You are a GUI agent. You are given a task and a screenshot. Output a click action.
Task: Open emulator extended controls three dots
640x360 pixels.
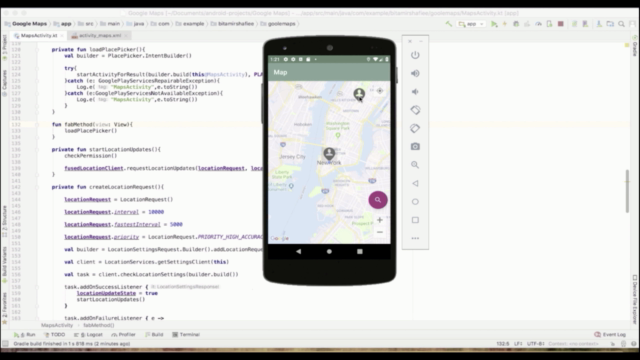[x=415, y=238]
